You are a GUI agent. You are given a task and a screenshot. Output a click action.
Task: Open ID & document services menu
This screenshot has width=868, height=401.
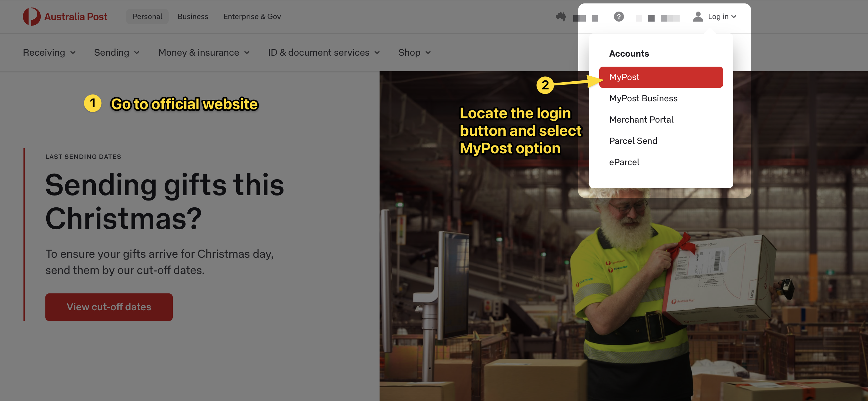pyautogui.click(x=324, y=53)
